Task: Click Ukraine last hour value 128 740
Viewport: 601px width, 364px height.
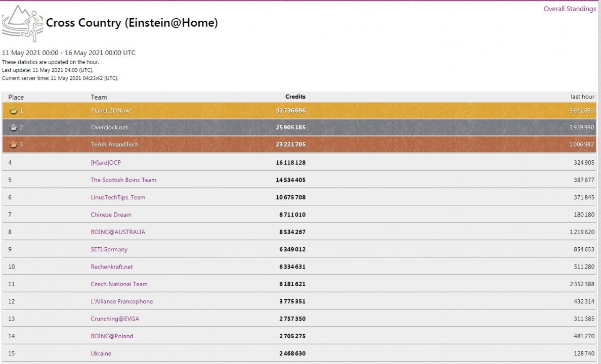Action: pyautogui.click(x=584, y=354)
